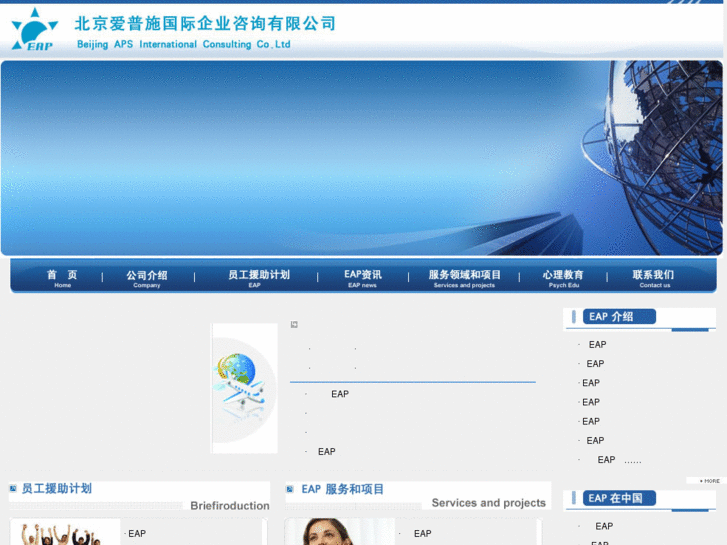The width and height of the screenshot is (727, 545).
Task: Open the 首页 Home menu item
Action: point(62,278)
